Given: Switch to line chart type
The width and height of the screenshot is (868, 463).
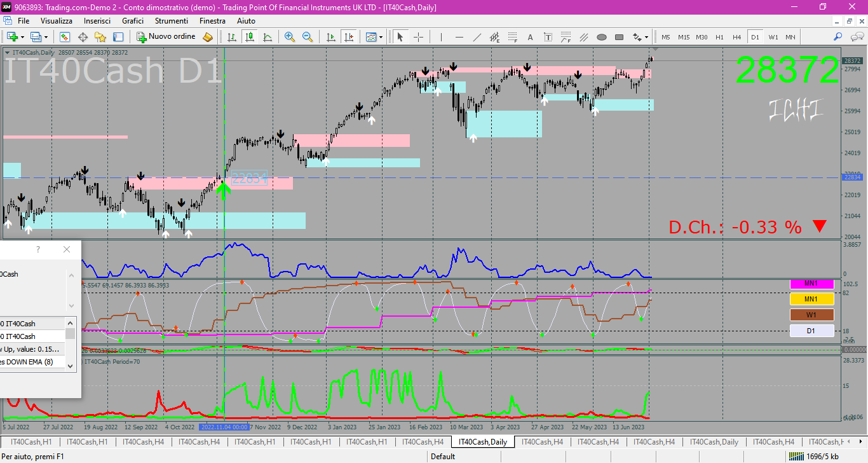Looking at the screenshot, I should point(268,37).
